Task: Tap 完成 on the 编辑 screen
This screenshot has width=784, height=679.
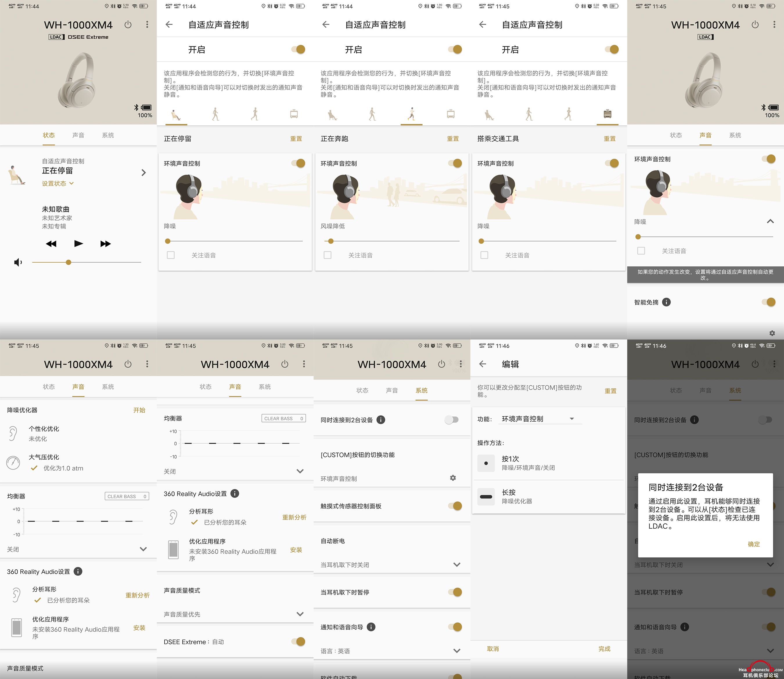Action: coord(604,649)
